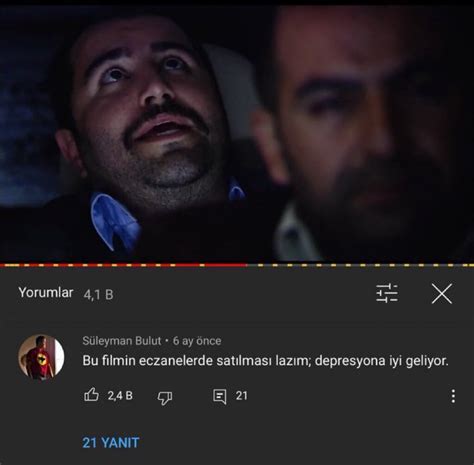This screenshot has height=465, width=474.
Task: Open the three-dot comment options menu
Action: click(x=453, y=396)
